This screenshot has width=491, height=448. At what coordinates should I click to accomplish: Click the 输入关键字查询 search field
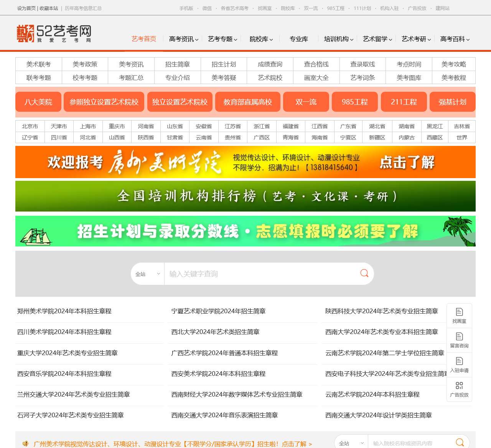pos(261,274)
